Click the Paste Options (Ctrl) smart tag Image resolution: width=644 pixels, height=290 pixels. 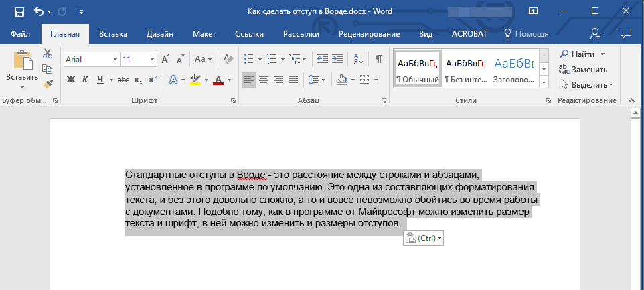point(424,238)
